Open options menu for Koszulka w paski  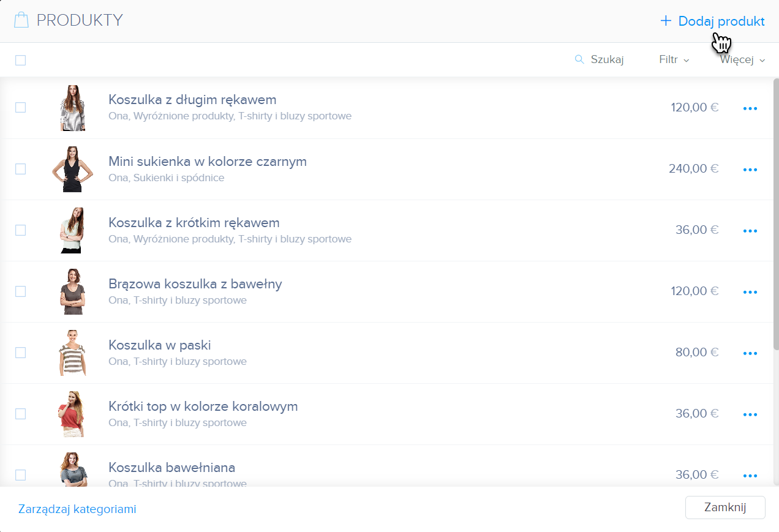tap(750, 353)
